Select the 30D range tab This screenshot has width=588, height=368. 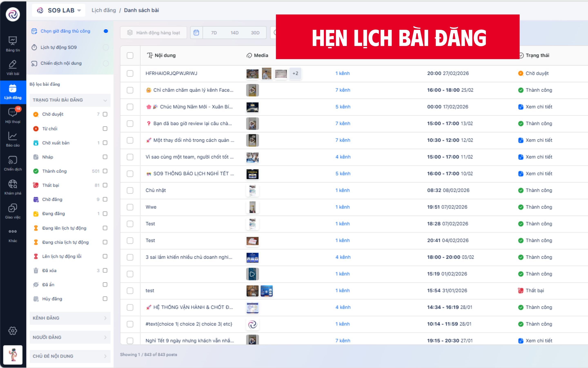click(255, 33)
